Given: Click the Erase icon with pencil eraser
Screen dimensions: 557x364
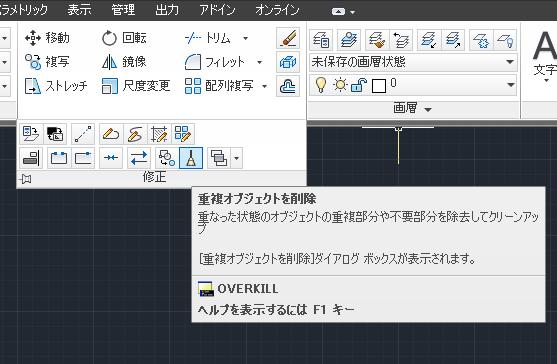Looking at the screenshot, I should click(288, 38).
